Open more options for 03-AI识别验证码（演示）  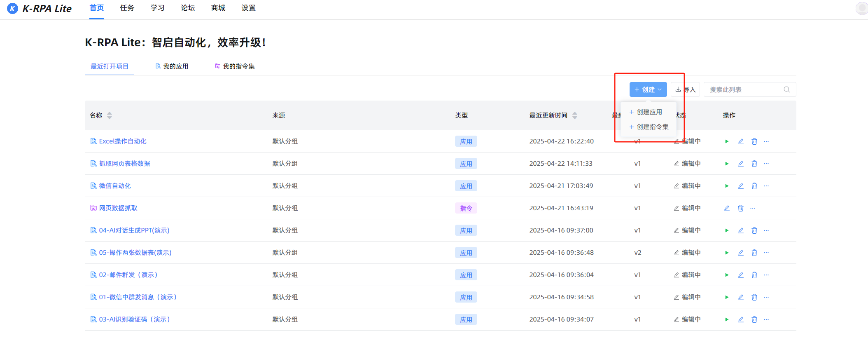point(766,319)
